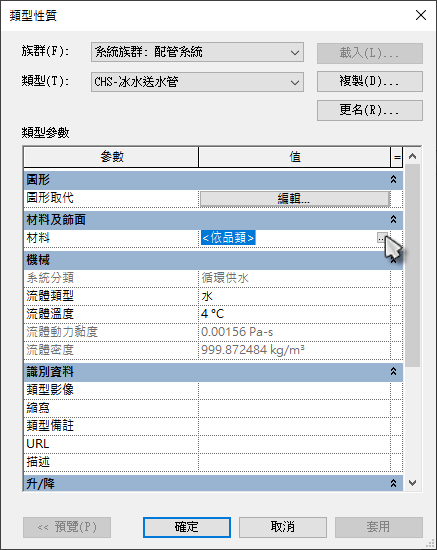Select the 流體類型 value 水

point(294,296)
